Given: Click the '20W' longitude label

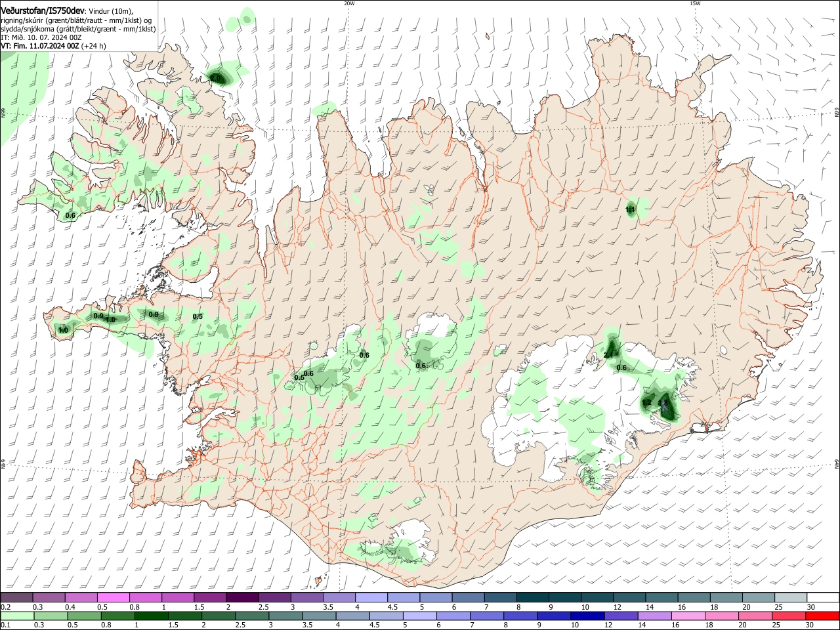Looking at the screenshot, I should pos(350,3).
